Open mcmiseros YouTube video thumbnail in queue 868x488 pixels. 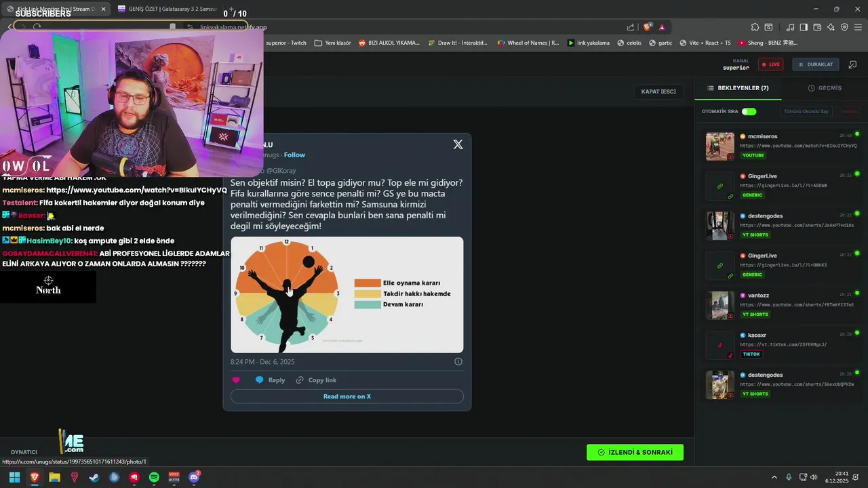(719, 146)
